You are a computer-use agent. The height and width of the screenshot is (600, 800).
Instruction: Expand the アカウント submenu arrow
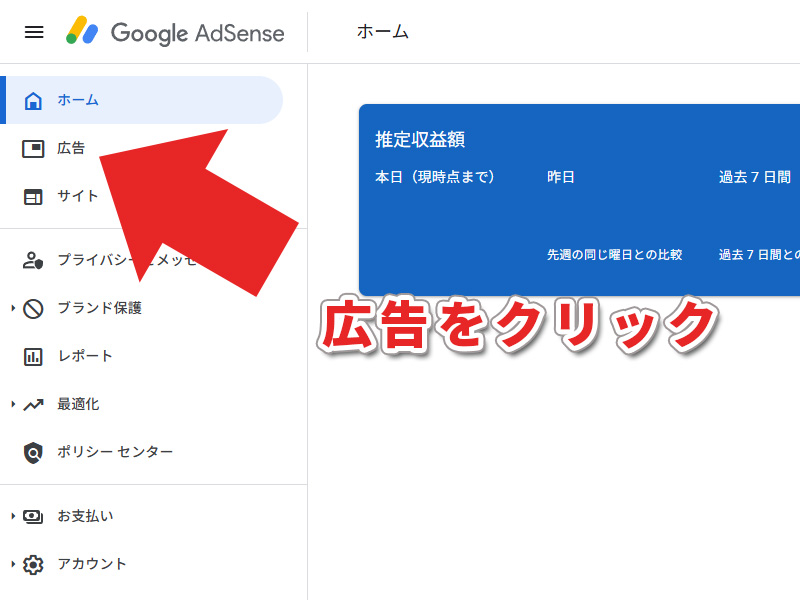(x=13, y=564)
